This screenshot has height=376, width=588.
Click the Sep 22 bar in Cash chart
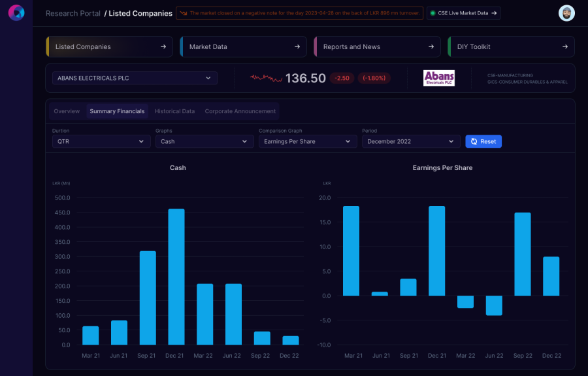click(262, 338)
